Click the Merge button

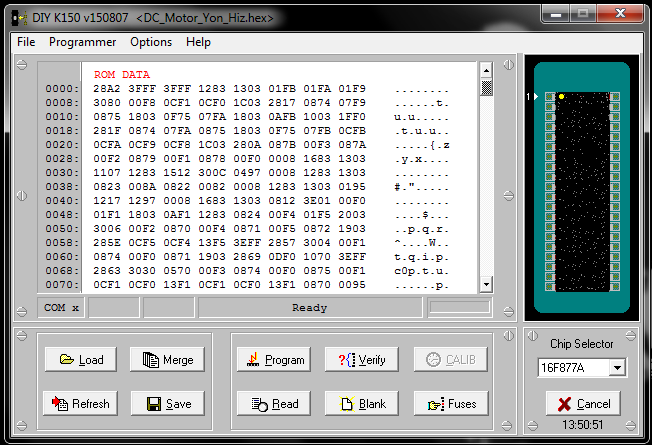pyautogui.click(x=167, y=359)
